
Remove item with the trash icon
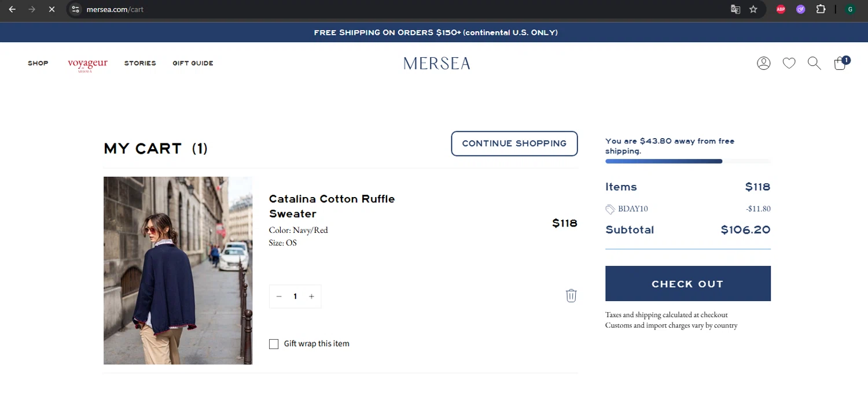571,295
